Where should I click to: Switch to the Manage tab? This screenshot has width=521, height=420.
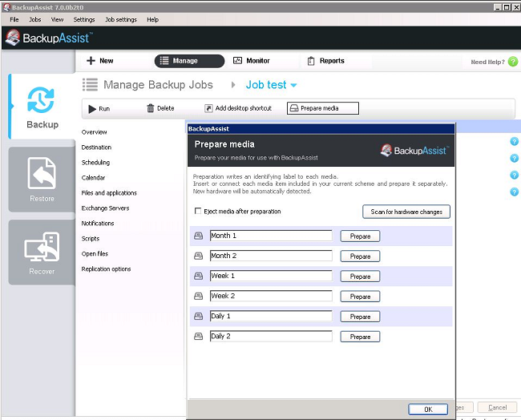pyautogui.click(x=189, y=61)
